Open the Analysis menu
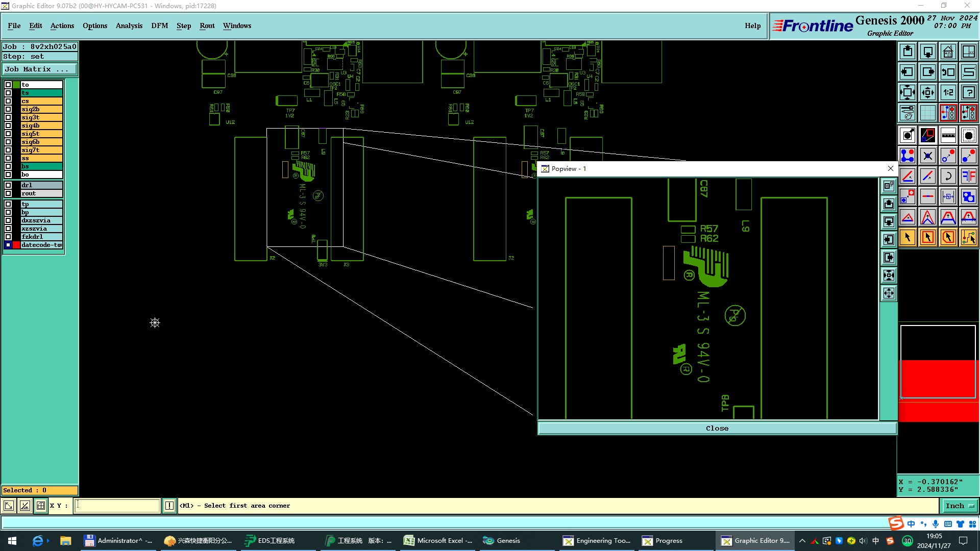Image resolution: width=980 pixels, height=551 pixels. tap(129, 26)
